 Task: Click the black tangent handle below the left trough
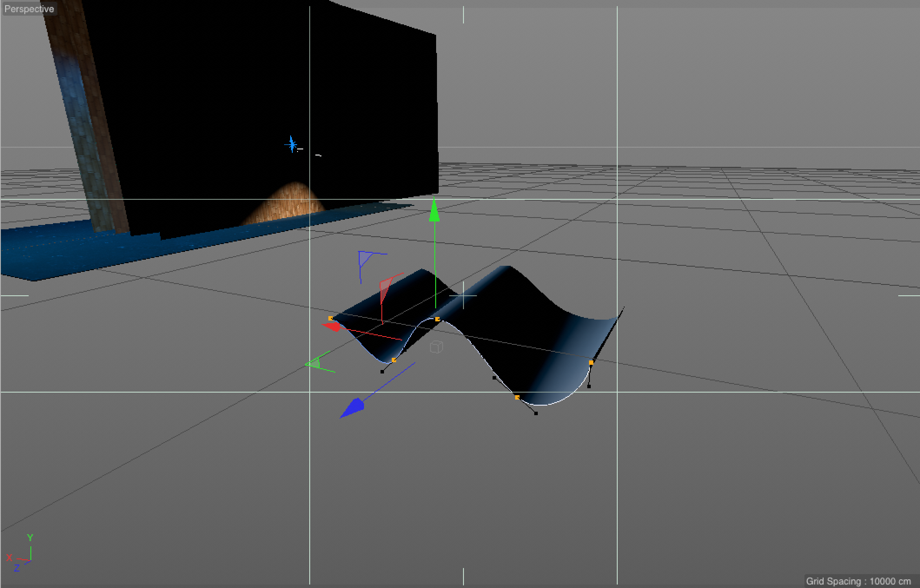coord(382,372)
